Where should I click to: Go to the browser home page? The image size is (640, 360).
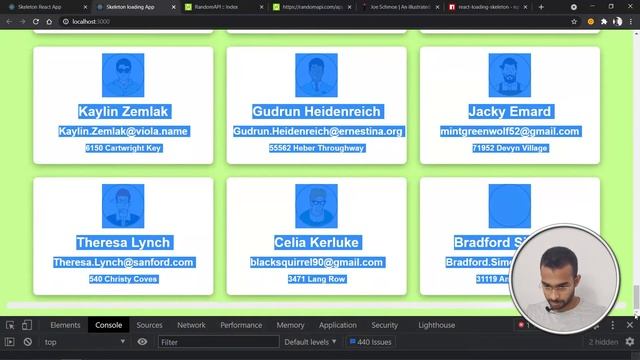pos(49,22)
